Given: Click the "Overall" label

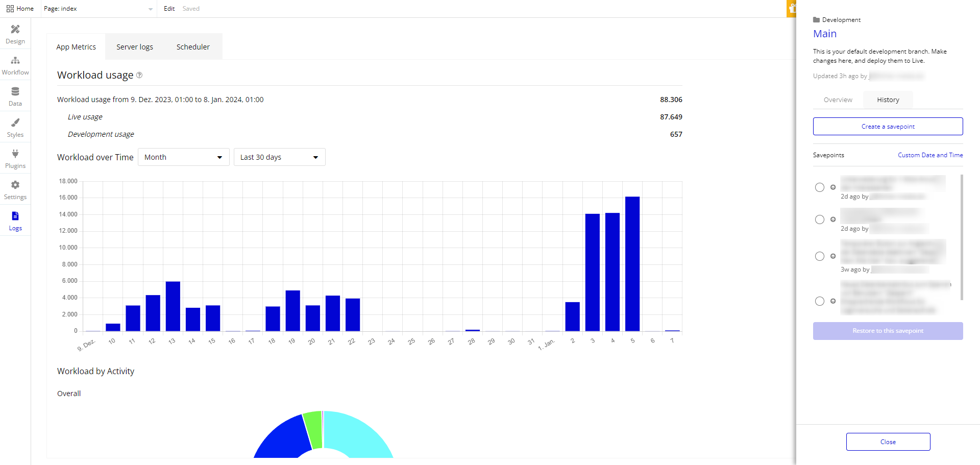Looking at the screenshot, I should (x=69, y=394).
